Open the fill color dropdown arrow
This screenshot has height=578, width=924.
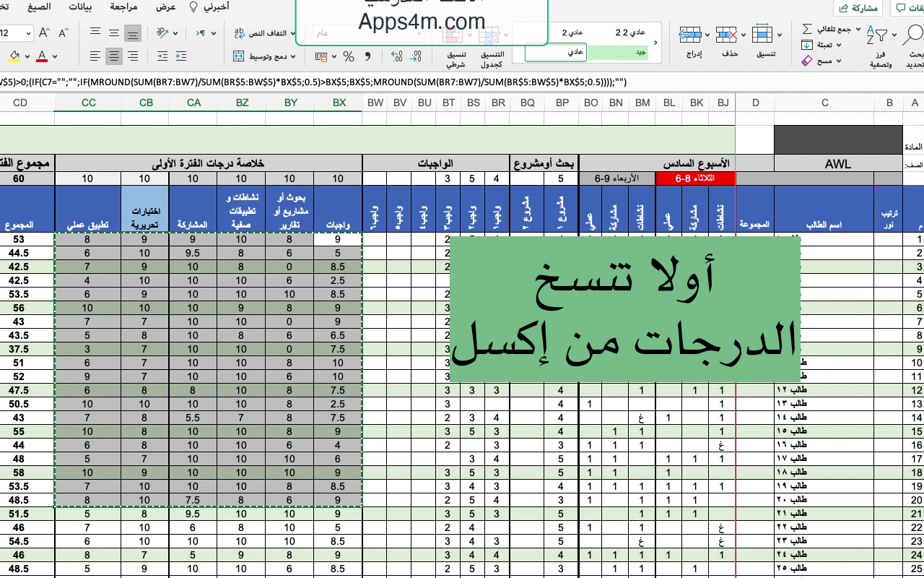[27, 56]
